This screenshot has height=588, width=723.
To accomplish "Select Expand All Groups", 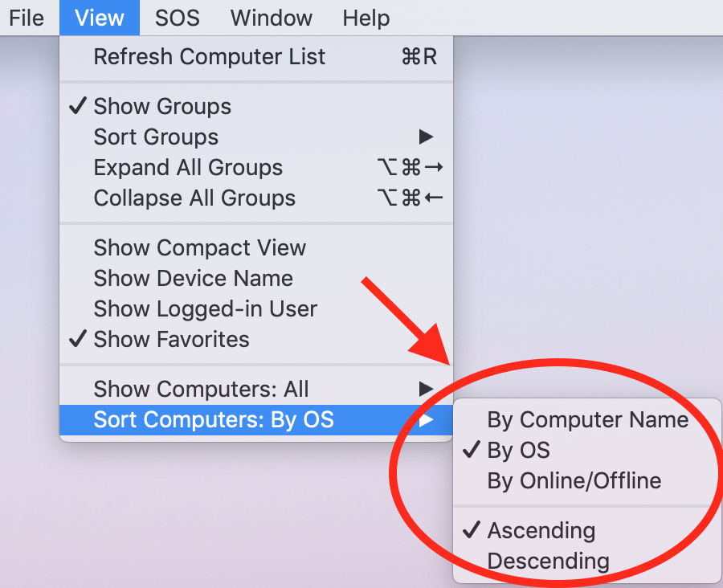I will 256,167.
